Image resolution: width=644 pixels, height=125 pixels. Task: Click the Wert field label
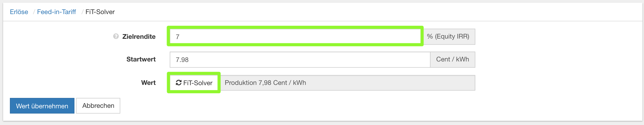click(x=148, y=83)
